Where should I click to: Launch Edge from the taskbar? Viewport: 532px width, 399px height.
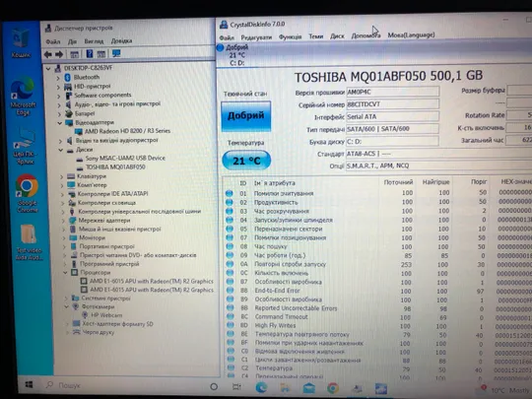click(x=261, y=387)
